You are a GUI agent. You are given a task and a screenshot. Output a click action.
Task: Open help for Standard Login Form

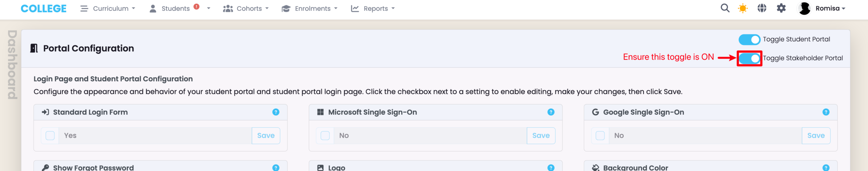(x=276, y=112)
